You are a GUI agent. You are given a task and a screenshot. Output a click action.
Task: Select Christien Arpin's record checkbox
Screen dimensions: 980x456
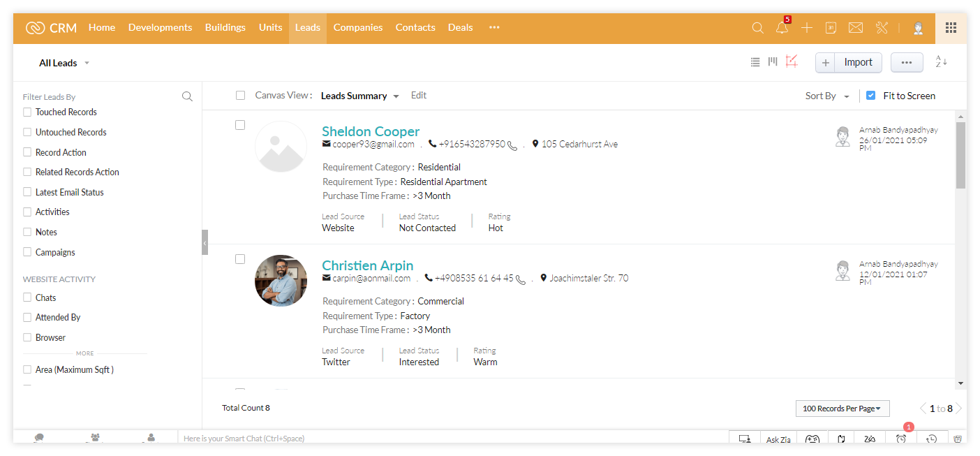coord(240,259)
